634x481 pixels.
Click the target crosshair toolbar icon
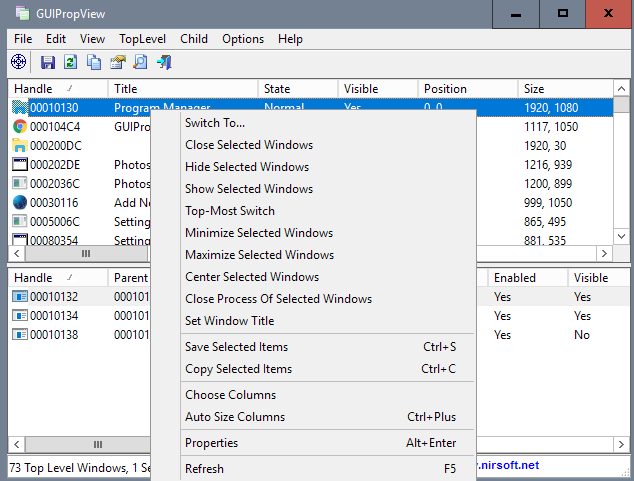coord(19,62)
